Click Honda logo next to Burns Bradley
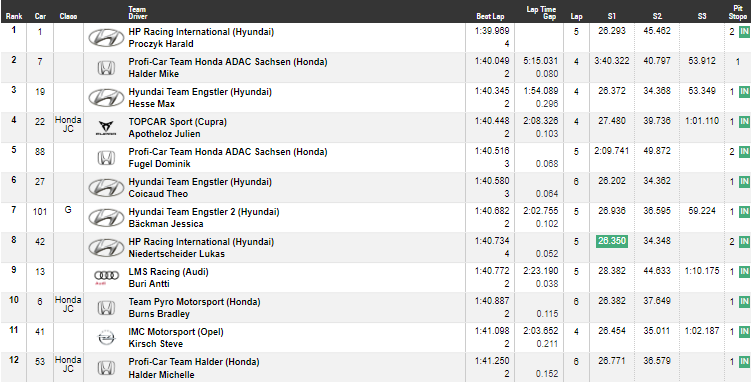The width and height of the screenshot is (753, 382). (106, 308)
